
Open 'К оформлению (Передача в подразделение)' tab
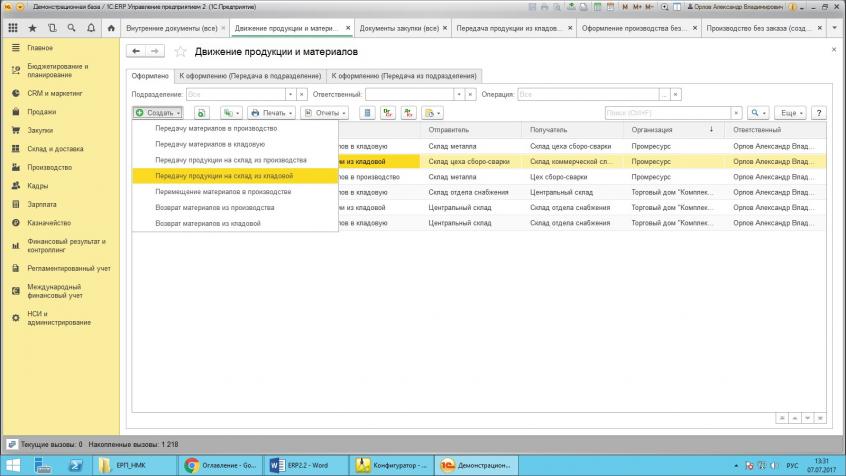click(x=250, y=75)
